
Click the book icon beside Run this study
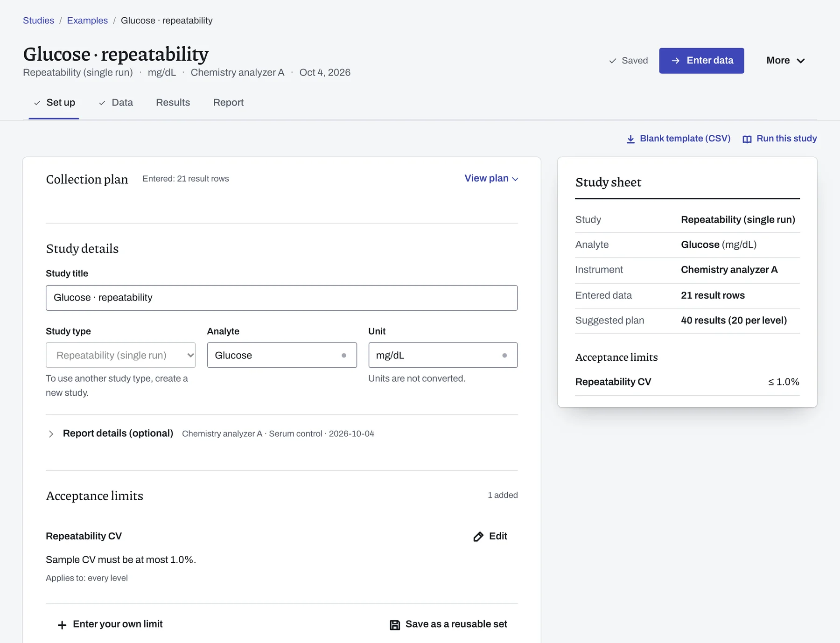pos(747,139)
